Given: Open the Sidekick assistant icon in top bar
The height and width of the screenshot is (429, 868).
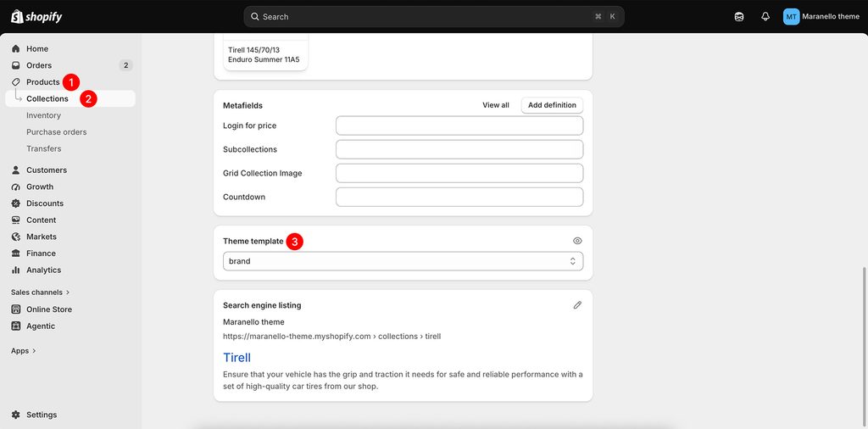Looking at the screenshot, I should click(739, 17).
